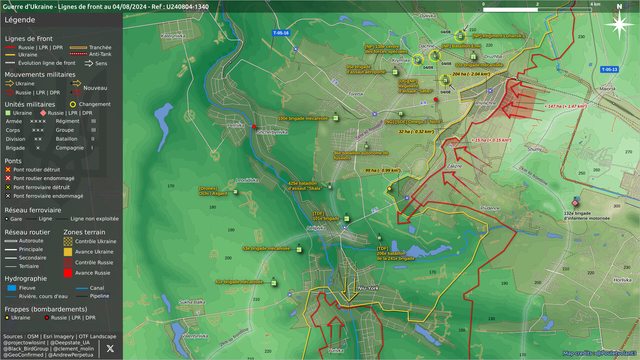This screenshot has width=640, height=360.
Task: Click the Avance Russie red swatch
Action: 68,273
